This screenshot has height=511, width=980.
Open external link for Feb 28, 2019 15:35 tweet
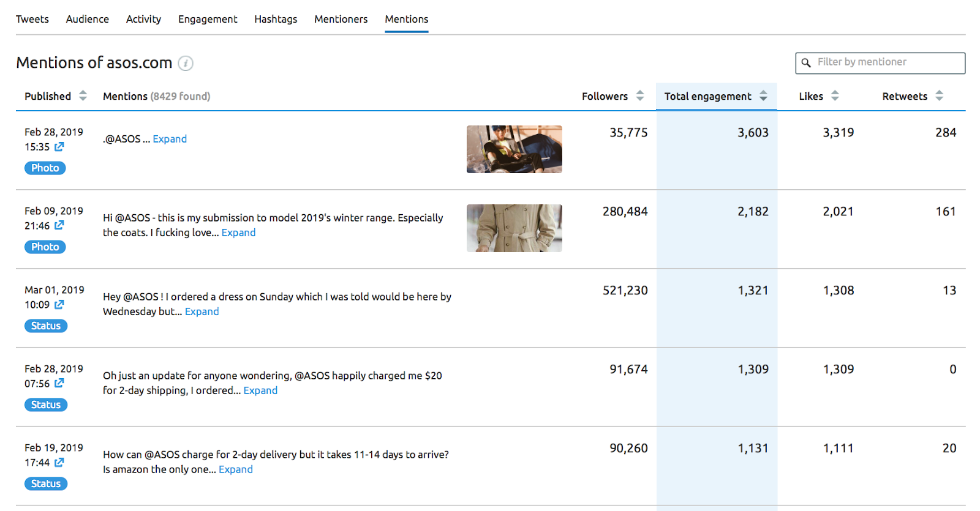coord(59,147)
